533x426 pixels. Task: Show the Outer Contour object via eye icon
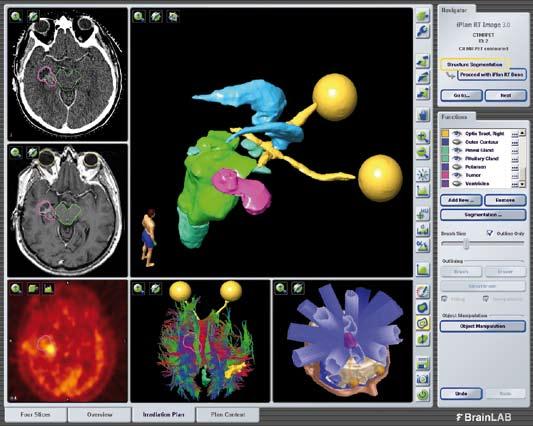[457, 142]
